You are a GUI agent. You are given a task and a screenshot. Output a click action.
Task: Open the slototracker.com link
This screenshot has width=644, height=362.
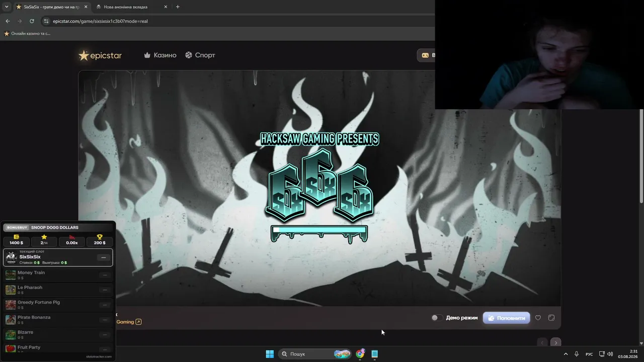[x=99, y=356]
